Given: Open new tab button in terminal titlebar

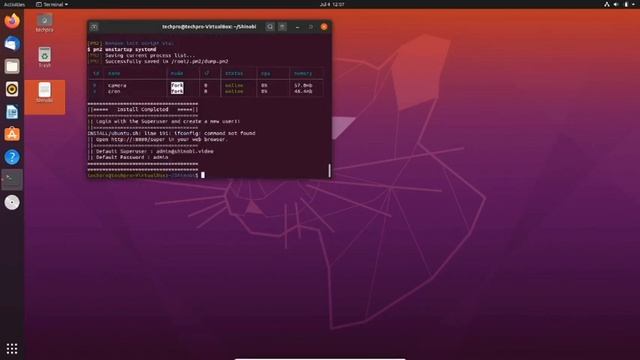Looking at the screenshot, I should [x=94, y=27].
